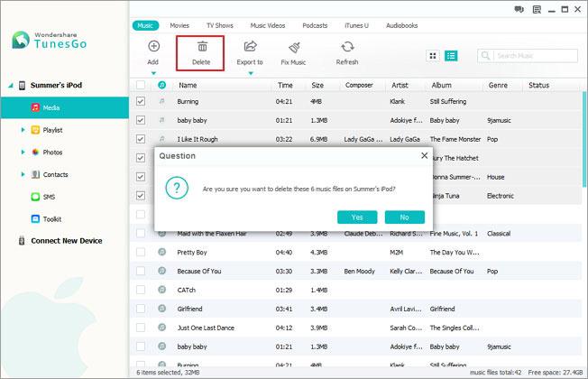Click the music note column header icon

161,85
